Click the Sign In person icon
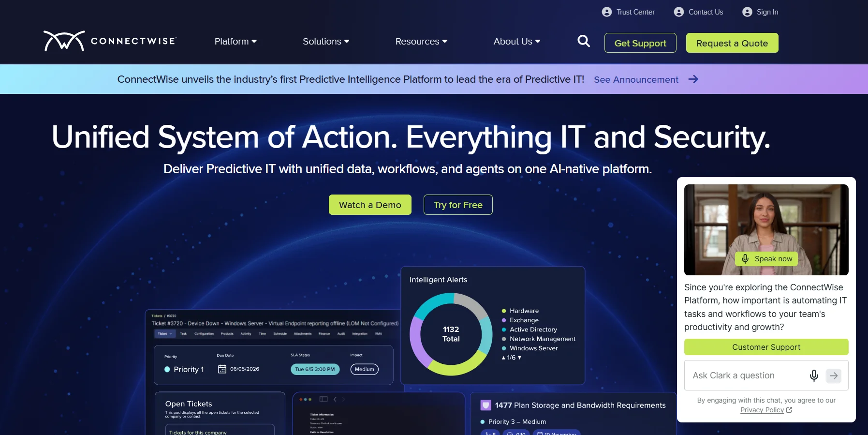Viewport: 868px width, 435px height. click(747, 12)
